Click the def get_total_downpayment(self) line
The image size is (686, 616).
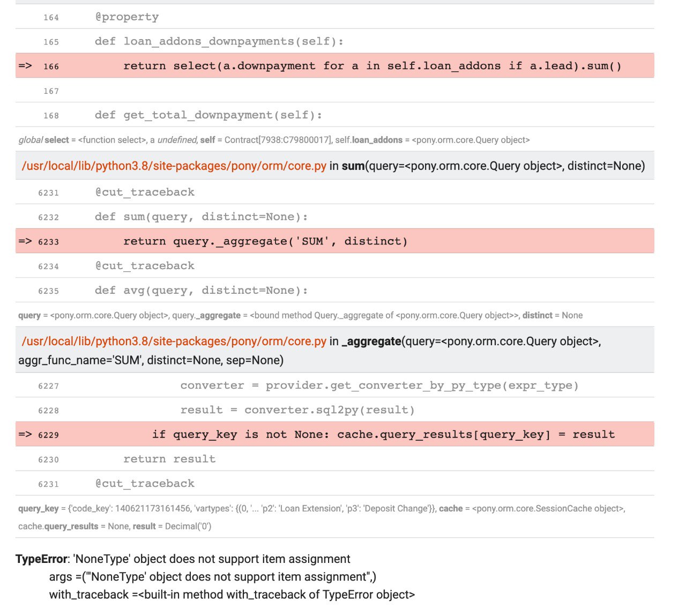coord(208,115)
